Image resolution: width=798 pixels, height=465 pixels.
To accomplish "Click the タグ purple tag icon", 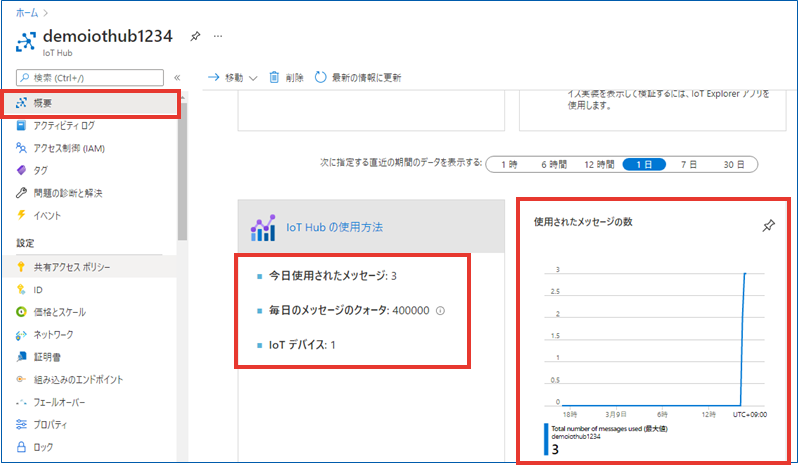I will point(21,170).
